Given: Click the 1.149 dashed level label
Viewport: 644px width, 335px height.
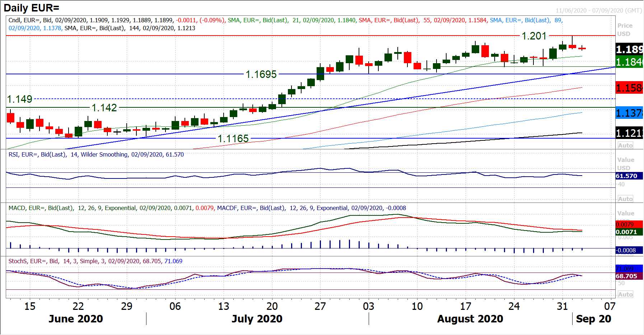Looking at the screenshot, I should pos(20,99).
